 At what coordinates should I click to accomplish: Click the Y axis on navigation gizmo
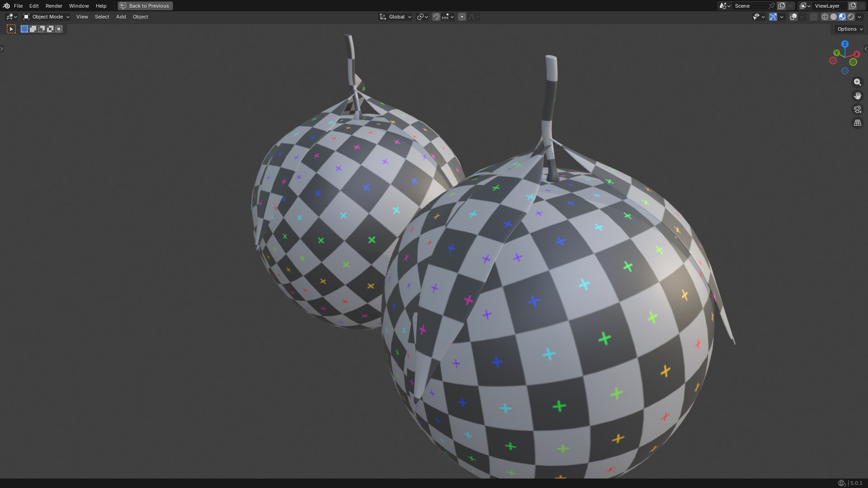pyautogui.click(x=837, y=53)
